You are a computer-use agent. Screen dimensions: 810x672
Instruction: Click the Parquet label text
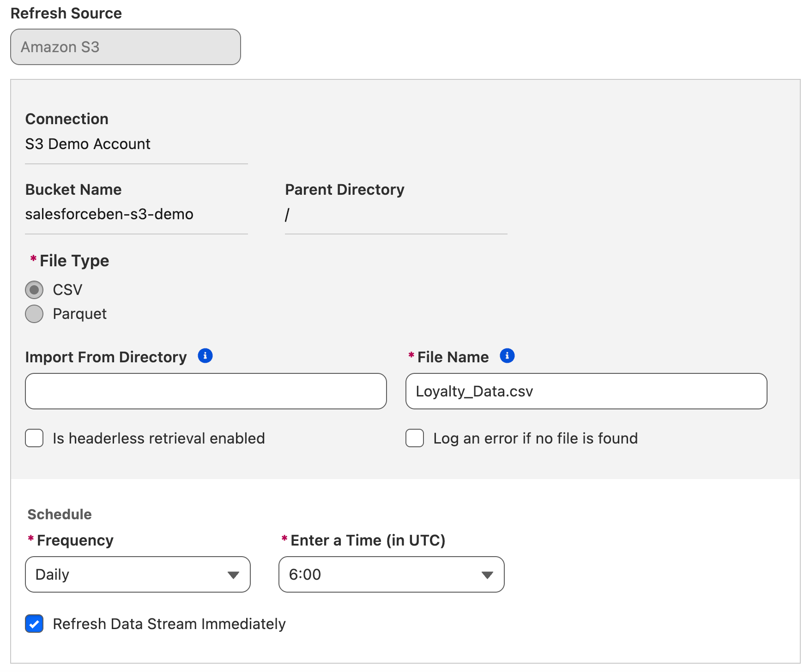click(x=79, y=314)
